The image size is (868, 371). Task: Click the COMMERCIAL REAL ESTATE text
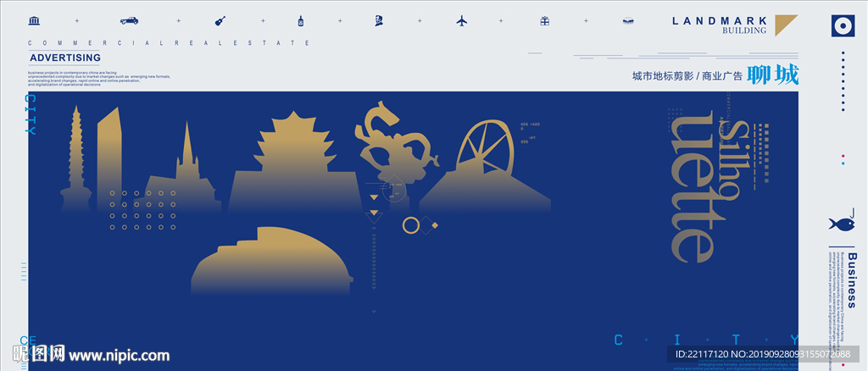(170, 43)
